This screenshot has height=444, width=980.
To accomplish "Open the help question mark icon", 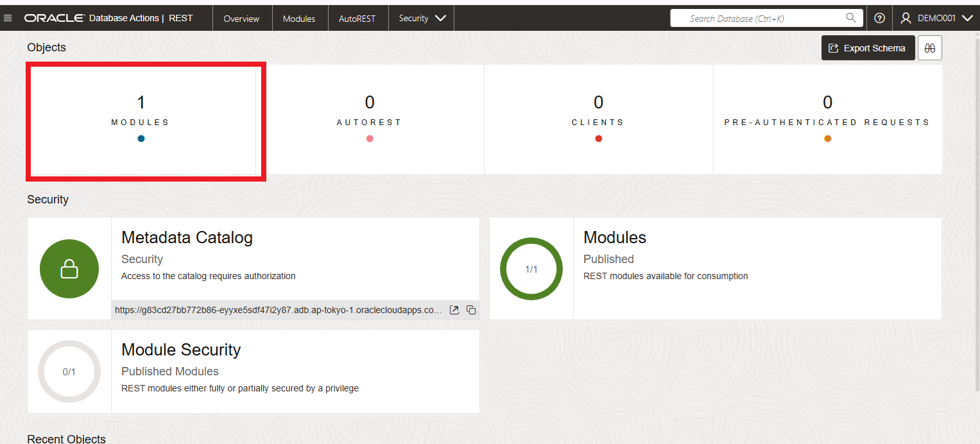I will pyautogui.click(x=880, y=19).
